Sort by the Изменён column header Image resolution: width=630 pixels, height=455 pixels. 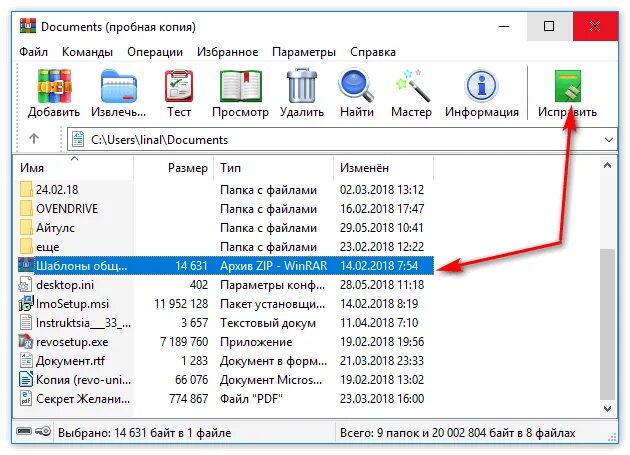tap(383, 168)
